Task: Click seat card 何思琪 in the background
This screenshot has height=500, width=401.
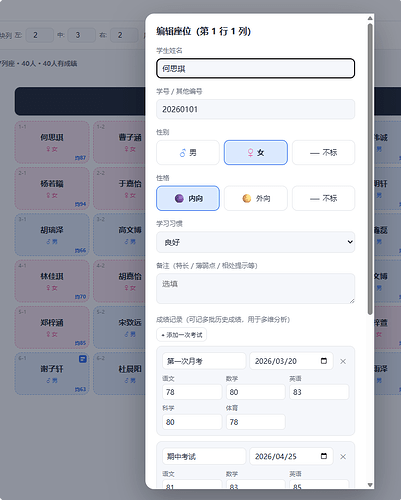Action: tap(52, 142)
